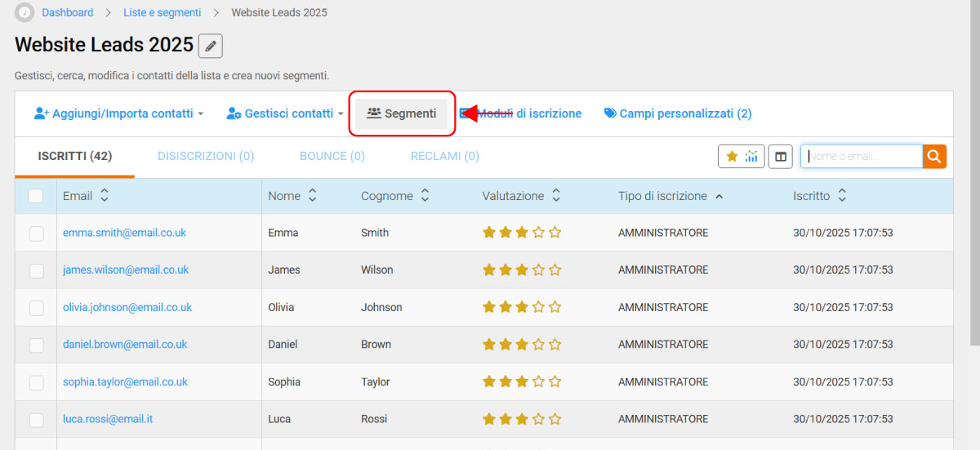Click Campi personalizzati tag icon
This screenshot has width=980, height=450.
tap(610, 114)
